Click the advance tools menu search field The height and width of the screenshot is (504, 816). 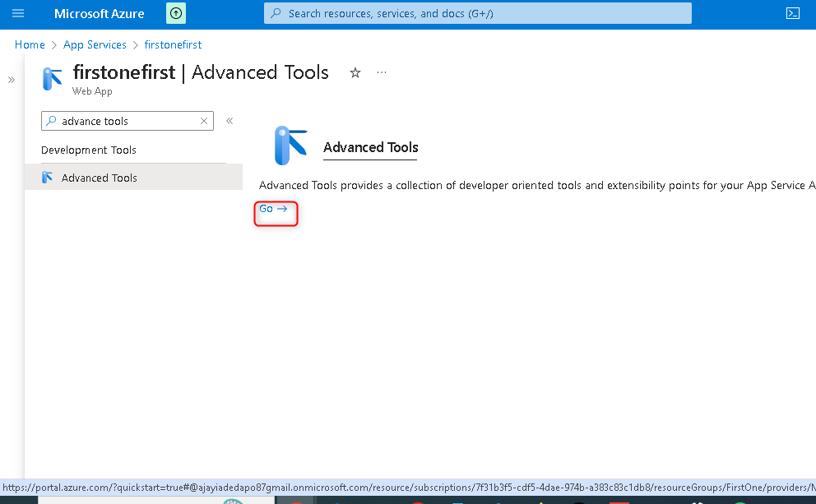click(x=128, y=121)
